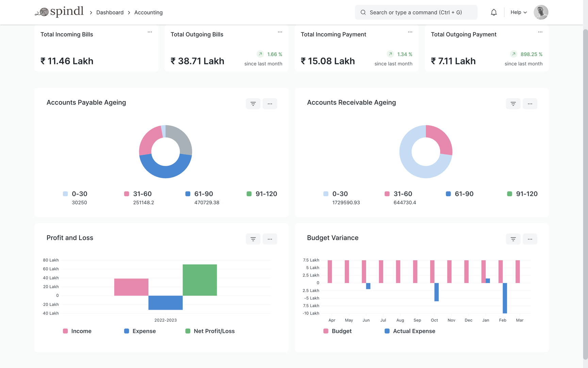Open the ellipsis menu on Budget Variance

[x=530, y=239]
